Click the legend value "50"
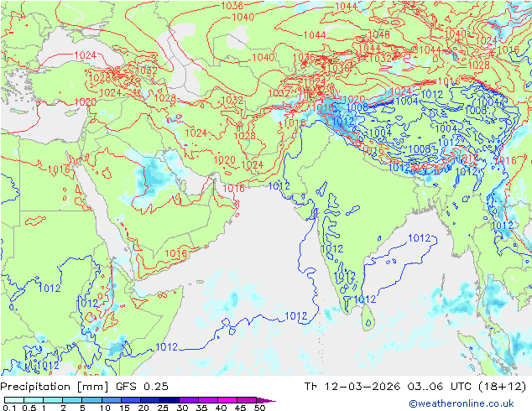The width and height of the screenshot is (532, 411). pyautogui.click(x=259, y=408)
